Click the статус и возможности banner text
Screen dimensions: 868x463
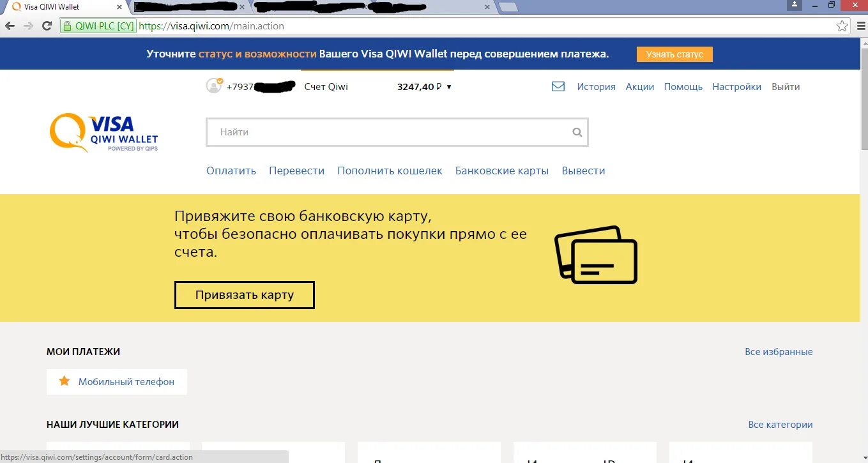[x=257, y=54]
